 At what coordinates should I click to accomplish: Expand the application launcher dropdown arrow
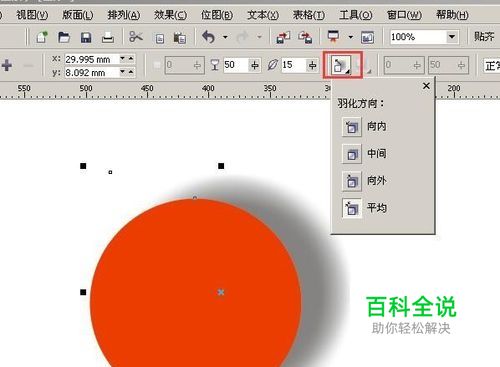coord(351,37)
